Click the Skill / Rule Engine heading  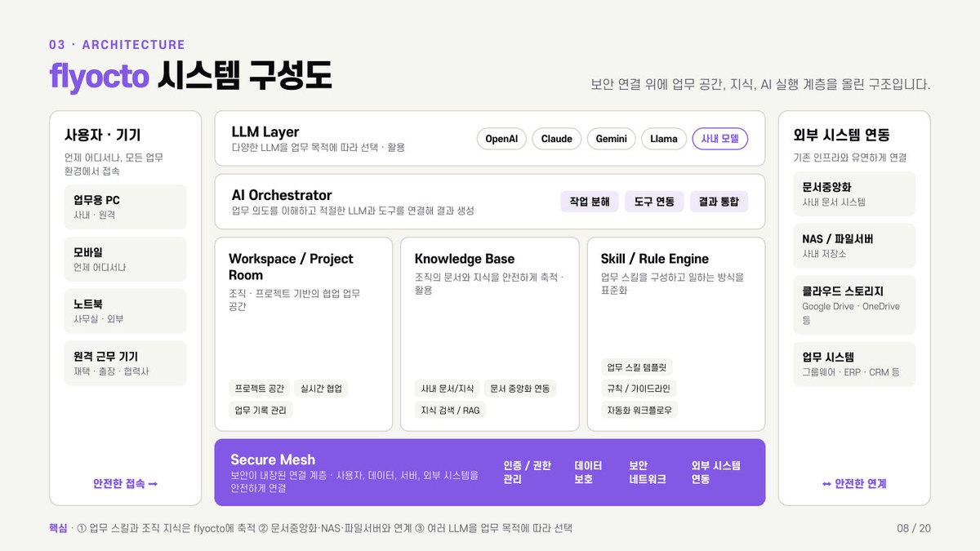click(655, 259)
